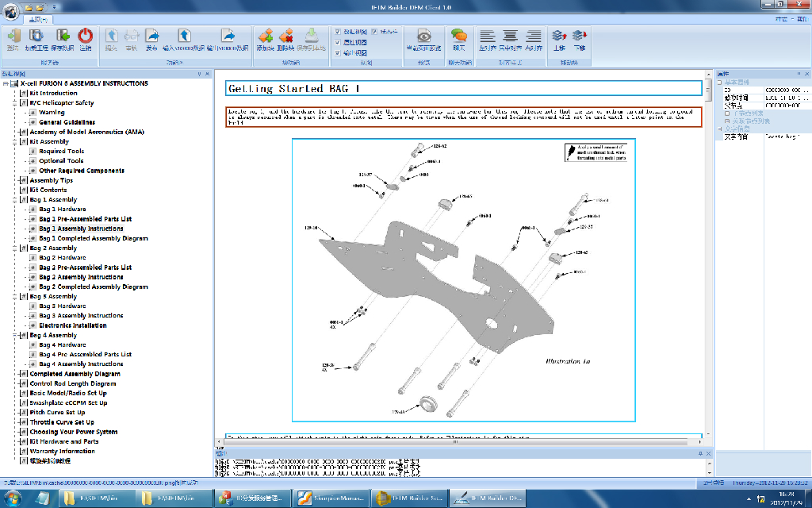Collapse the Kit Assembly tree node

click(15, 142)
